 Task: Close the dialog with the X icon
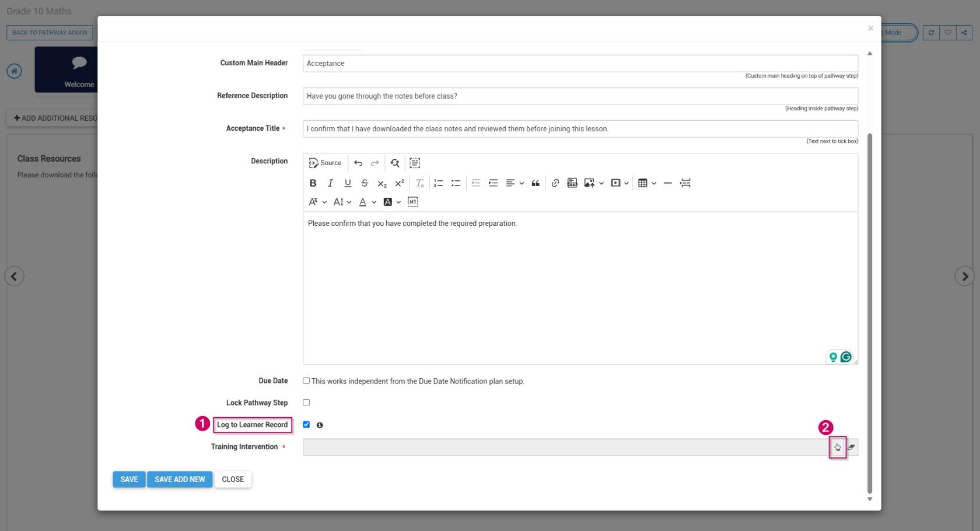pyautogui.click(x=870, y=28)
